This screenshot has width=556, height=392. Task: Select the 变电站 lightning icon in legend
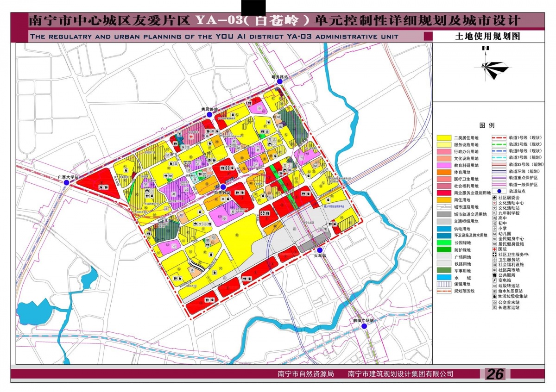494,280
